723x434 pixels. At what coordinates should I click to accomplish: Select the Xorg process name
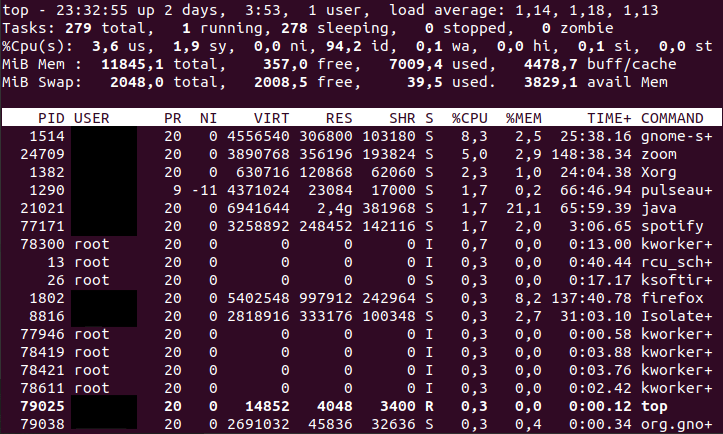pyautogui.click(x=659, y=172)
